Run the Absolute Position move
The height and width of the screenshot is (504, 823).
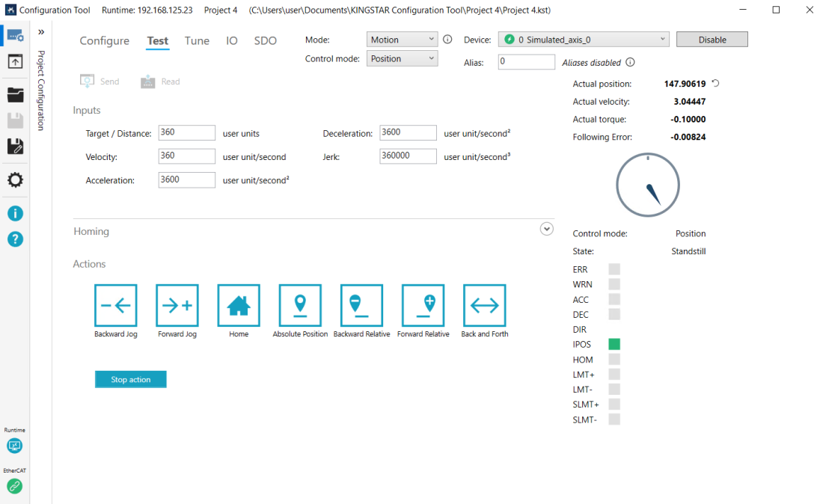point(300,305)
